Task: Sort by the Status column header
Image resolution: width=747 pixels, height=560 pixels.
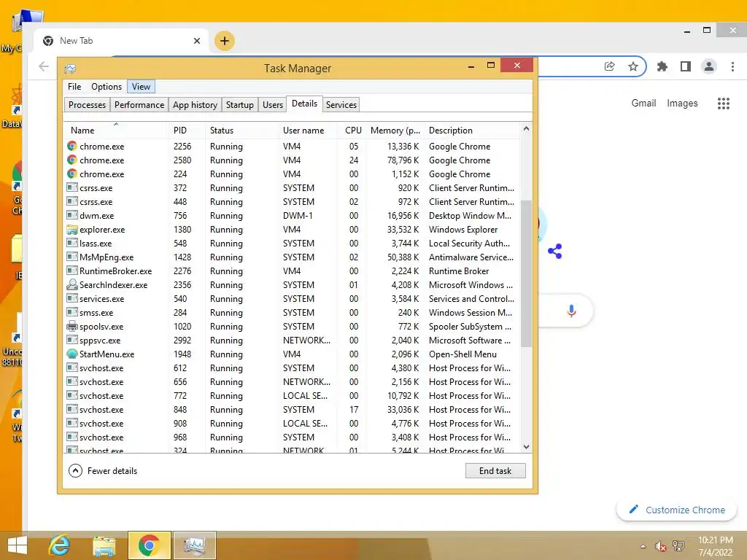Action: pos(242,131)
